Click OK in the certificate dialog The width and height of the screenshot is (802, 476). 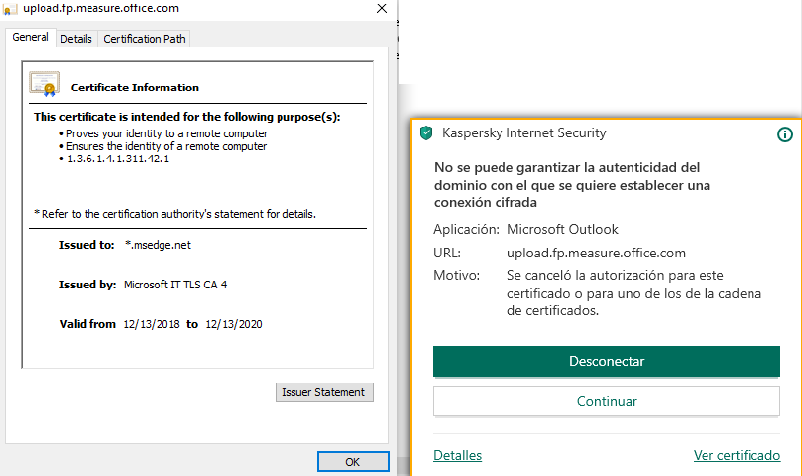click(x=353, y=462)
